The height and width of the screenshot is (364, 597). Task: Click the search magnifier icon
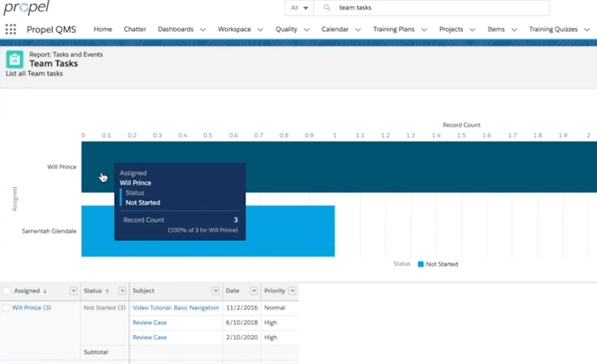pyautogui.click(x=326, y=8)
